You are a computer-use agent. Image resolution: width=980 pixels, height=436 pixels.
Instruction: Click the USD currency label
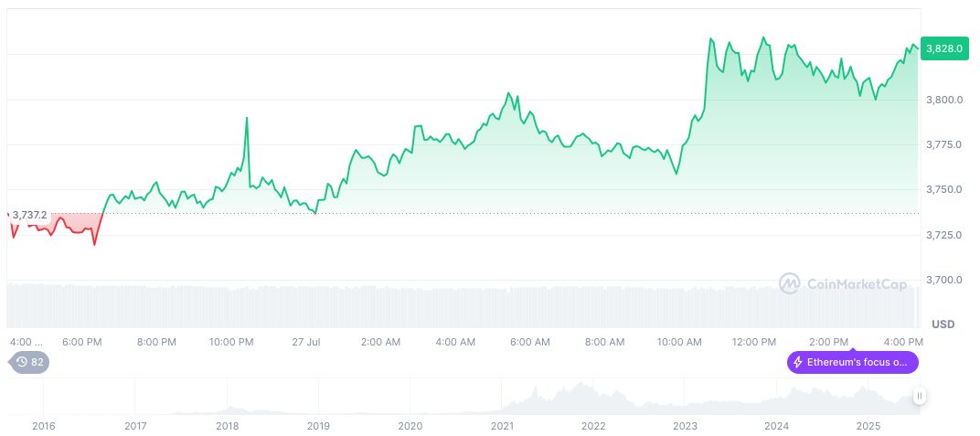(943, 324)
